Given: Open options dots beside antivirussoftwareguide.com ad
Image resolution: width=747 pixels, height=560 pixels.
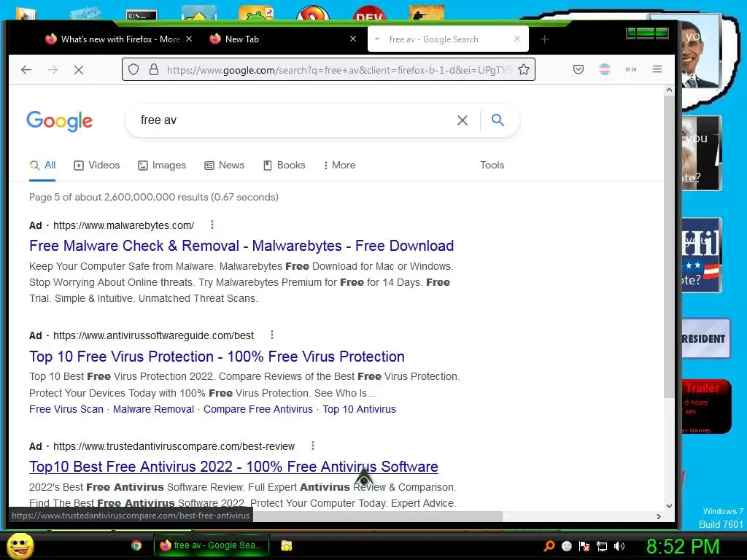Looking at the screenshot, I should [272, 335].
